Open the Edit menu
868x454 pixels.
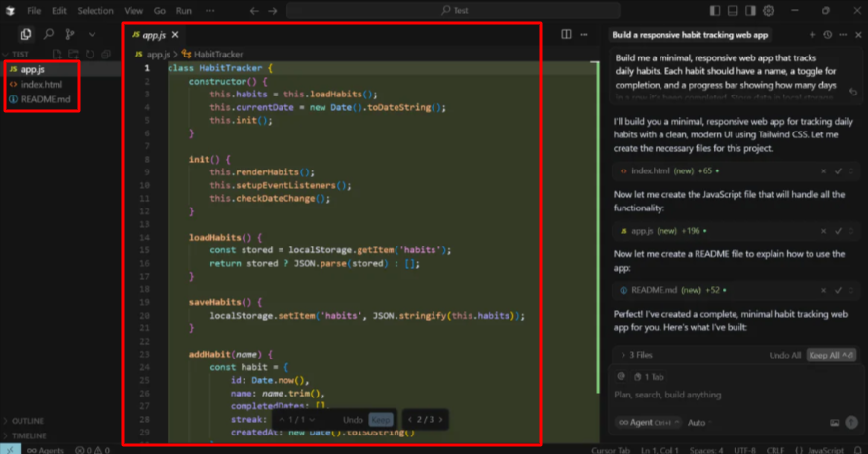[x=59, y=11]
